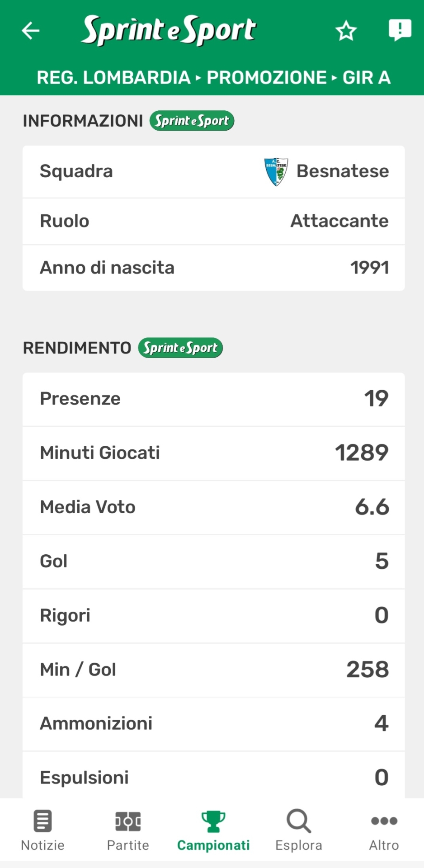Tap the Besnatese team crest

(x=276, y=172)
